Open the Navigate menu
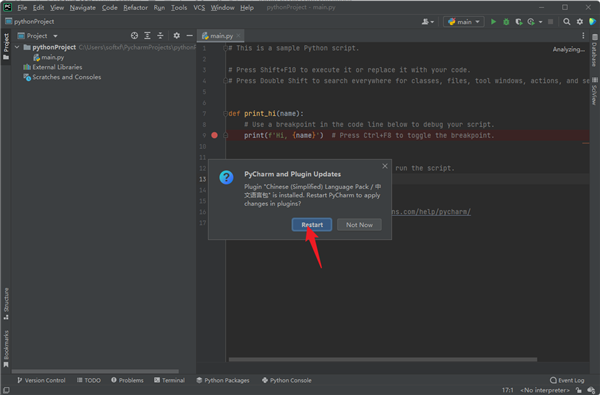600x395 pixels. 83,8
